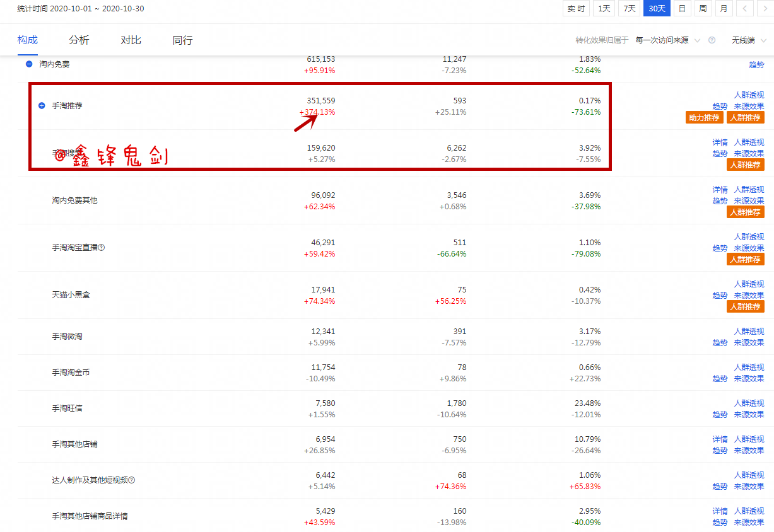Click help icon next to 达人制作及其他短视频
The width and height of the screenshot is (774, 532).
point(132,480)
